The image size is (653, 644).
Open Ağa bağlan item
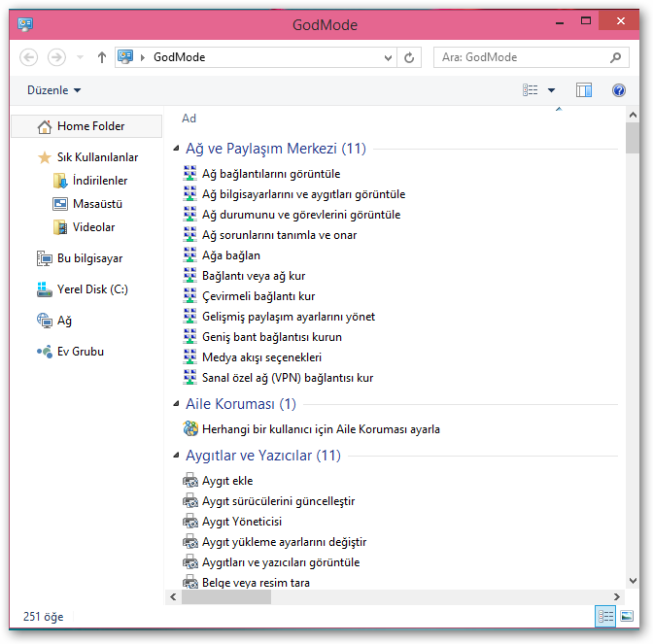click(230, 255)
